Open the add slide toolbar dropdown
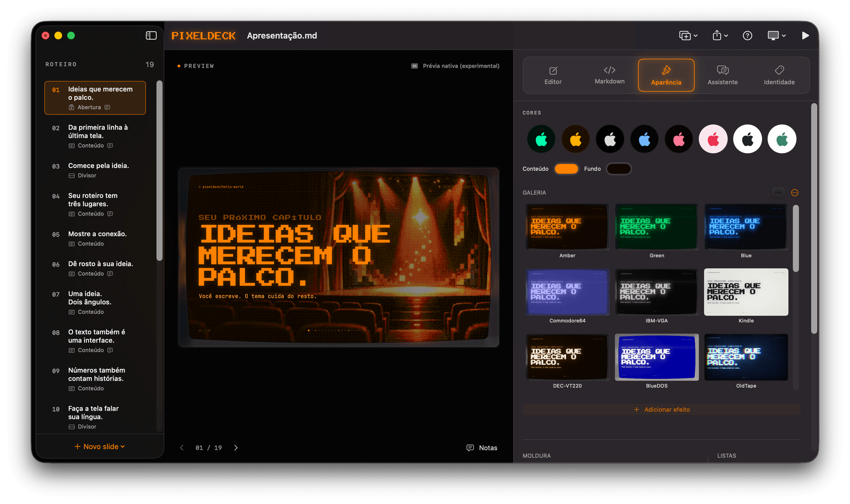Image resolution: width=850 pixels, height=504 pixels. (688, 36)
